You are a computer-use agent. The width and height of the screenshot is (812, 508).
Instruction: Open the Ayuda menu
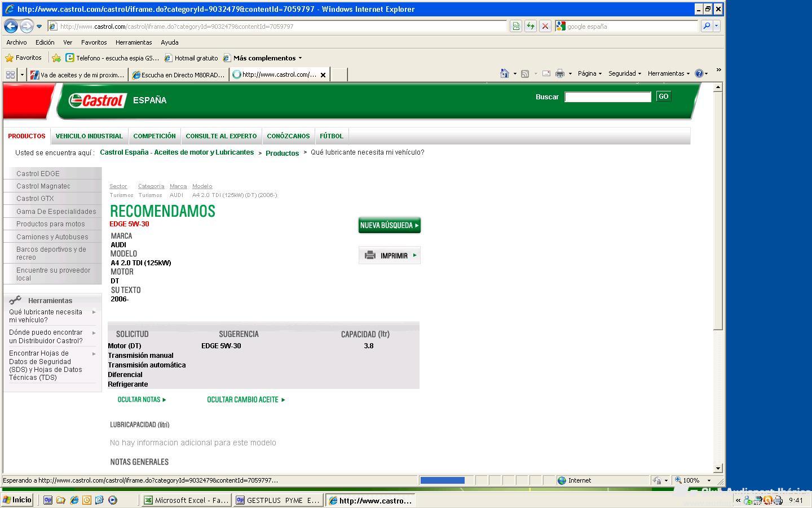[x=170, y=42]
